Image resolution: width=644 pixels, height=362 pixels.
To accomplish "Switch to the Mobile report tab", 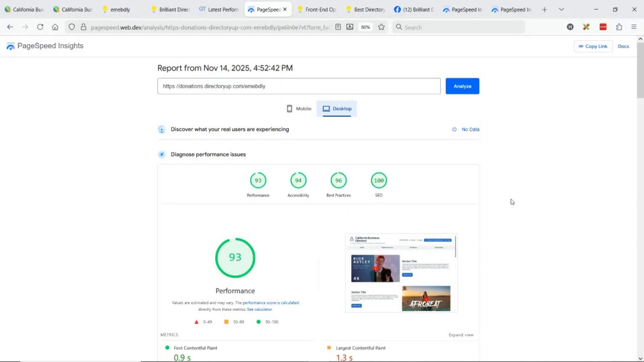I will pos(299,109).
